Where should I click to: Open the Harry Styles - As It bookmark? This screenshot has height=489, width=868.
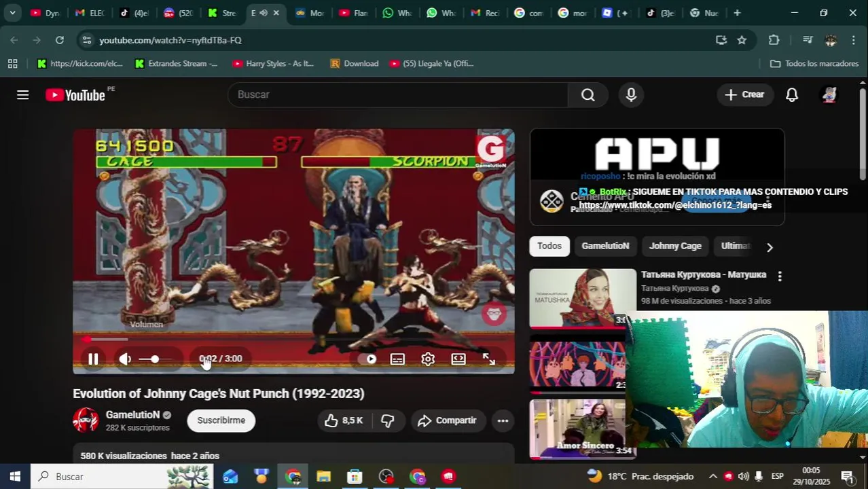(274, 63)
